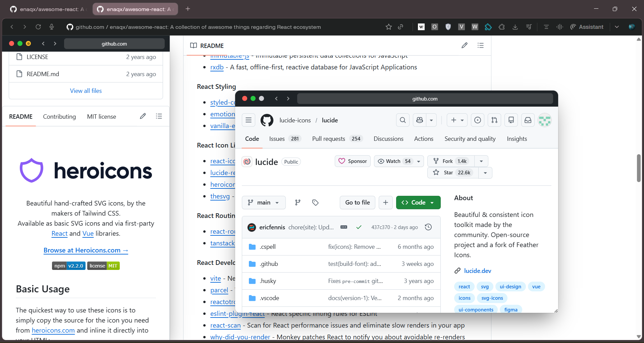Expand the commit message ellipsis

pos(344,227)
